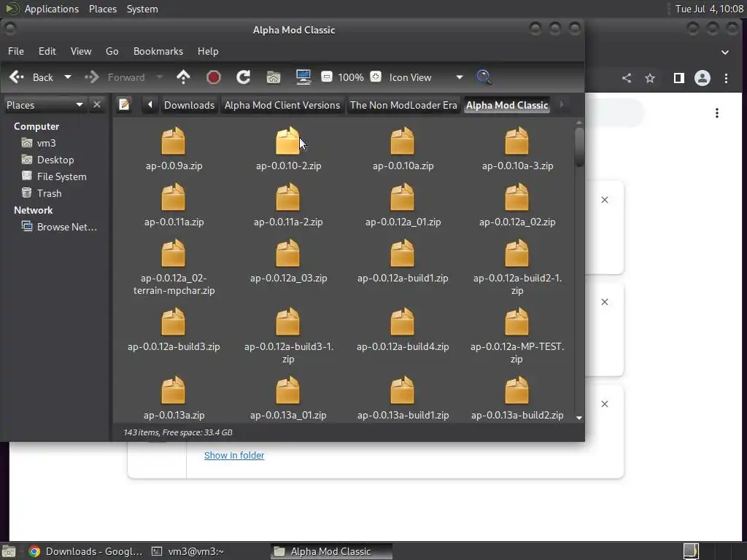Open the Bookmarks menu

point(158,51)
